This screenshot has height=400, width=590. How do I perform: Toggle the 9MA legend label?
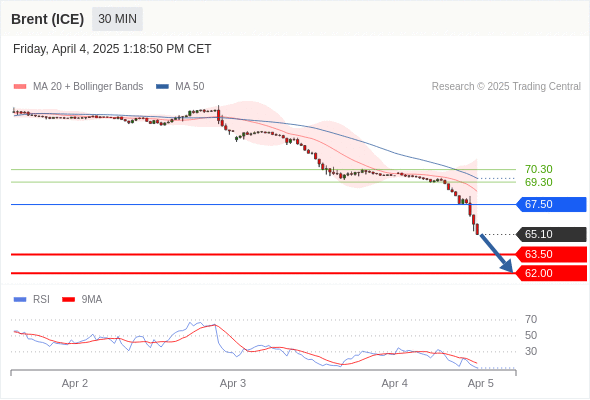(x=92, y=300)
